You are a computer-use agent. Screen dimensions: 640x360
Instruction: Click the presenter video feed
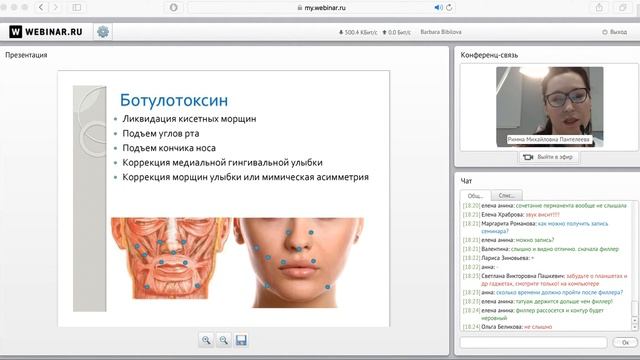549,107
